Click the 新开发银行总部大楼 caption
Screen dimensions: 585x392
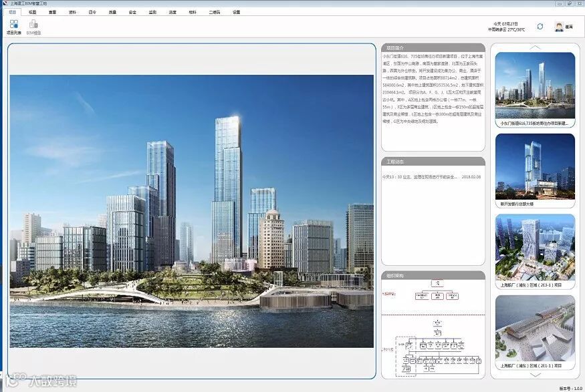click(517, 204)
